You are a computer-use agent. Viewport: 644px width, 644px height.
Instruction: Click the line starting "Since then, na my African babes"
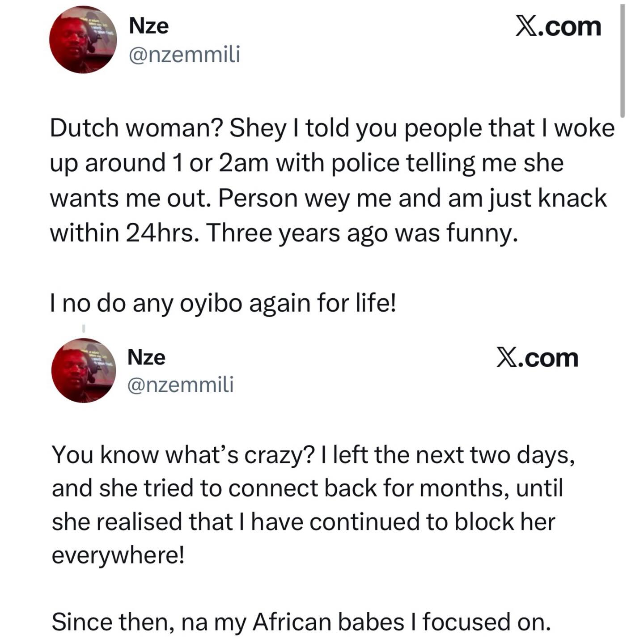(x=301, y=622)
